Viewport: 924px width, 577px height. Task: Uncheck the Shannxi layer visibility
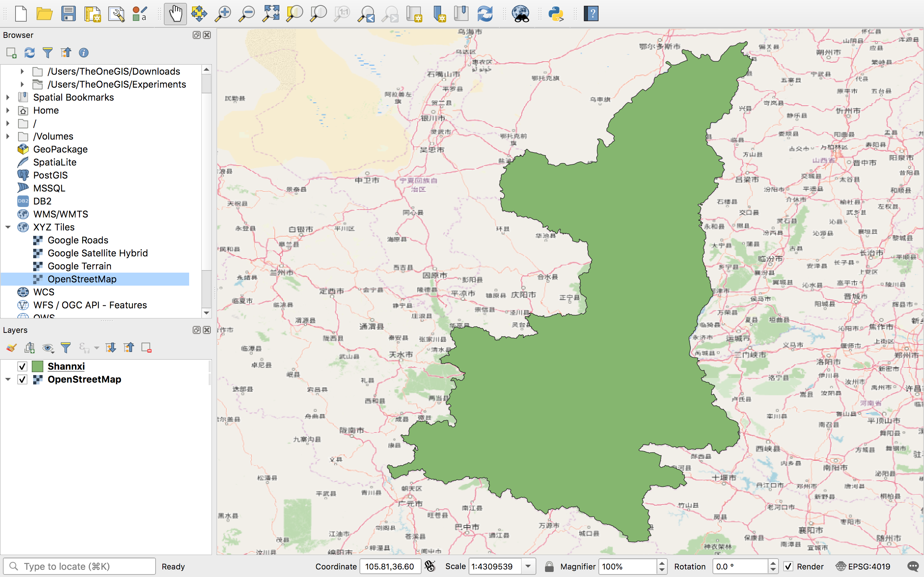coord(22,366)
